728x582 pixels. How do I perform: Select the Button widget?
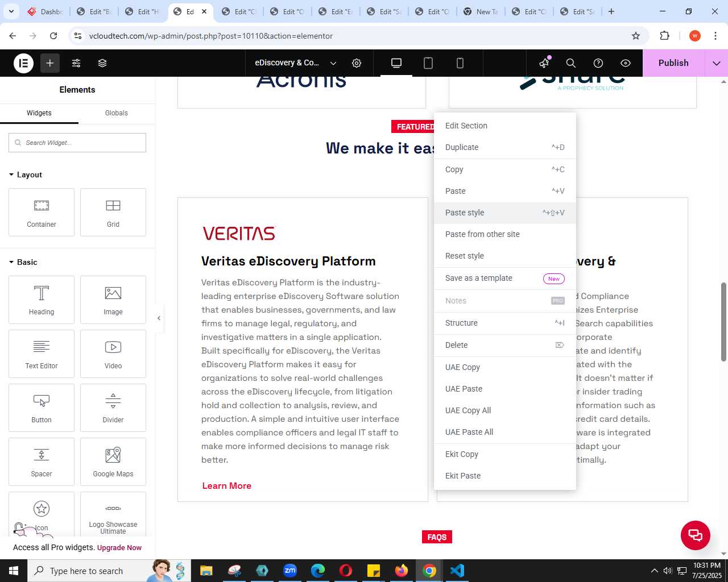42,408
